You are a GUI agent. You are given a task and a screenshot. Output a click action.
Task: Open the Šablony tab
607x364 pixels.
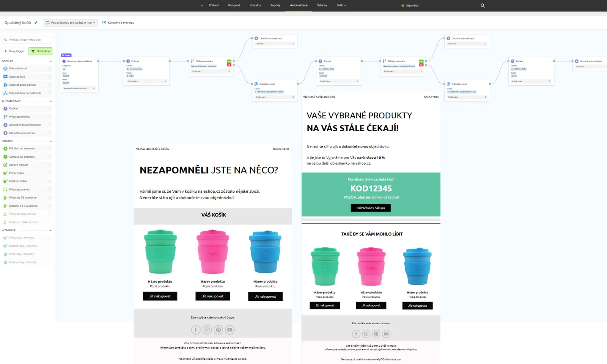tap(322, 5)
